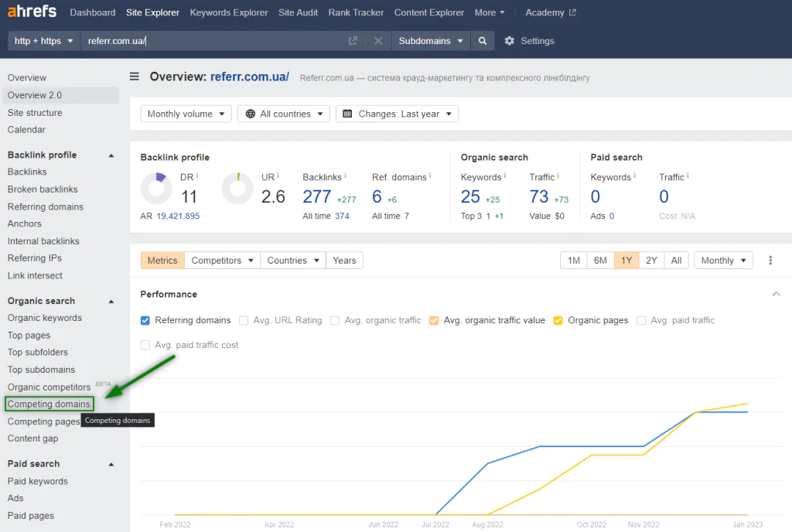Enable Avg. organic traffic checkbox
Viewport: 792px width, 532px height.
[335, 320]
